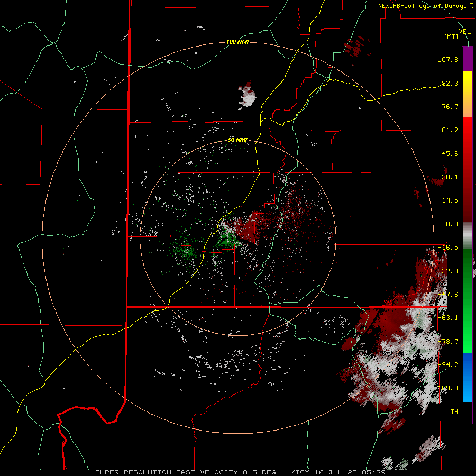476x476 pixels.
Task: Select the 61.2 velocity scale value
Action: [450, 130]
